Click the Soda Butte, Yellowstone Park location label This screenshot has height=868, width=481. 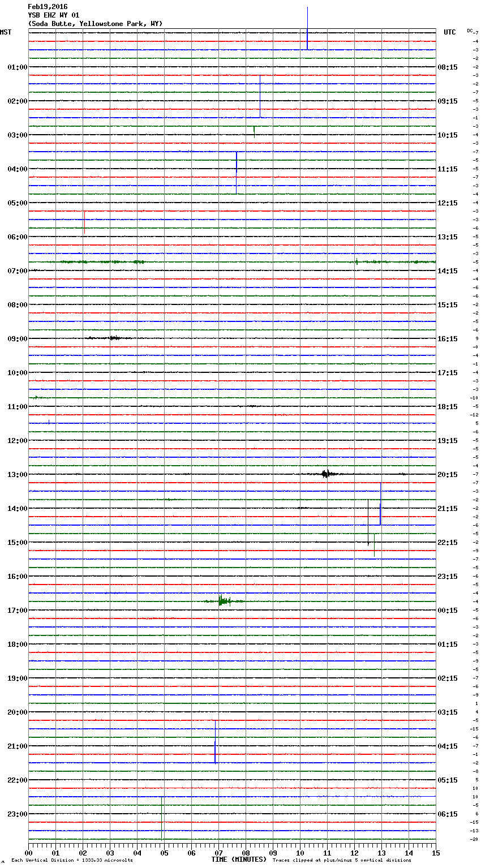click(95, 24)
